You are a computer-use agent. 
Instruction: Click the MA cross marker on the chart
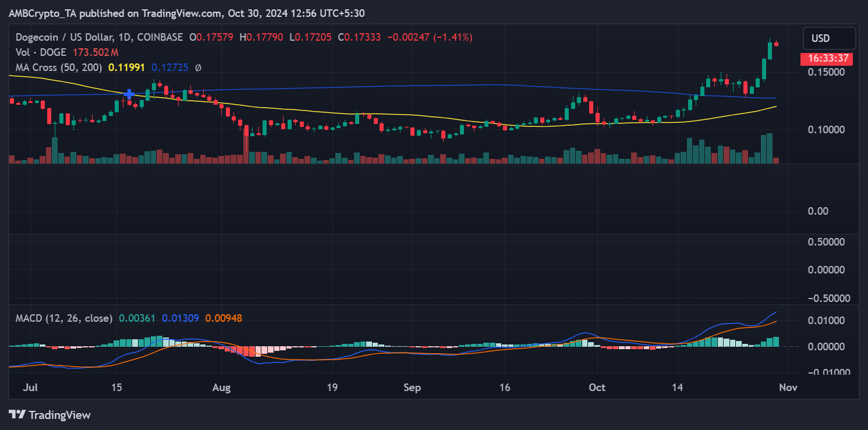coord(129,93)
